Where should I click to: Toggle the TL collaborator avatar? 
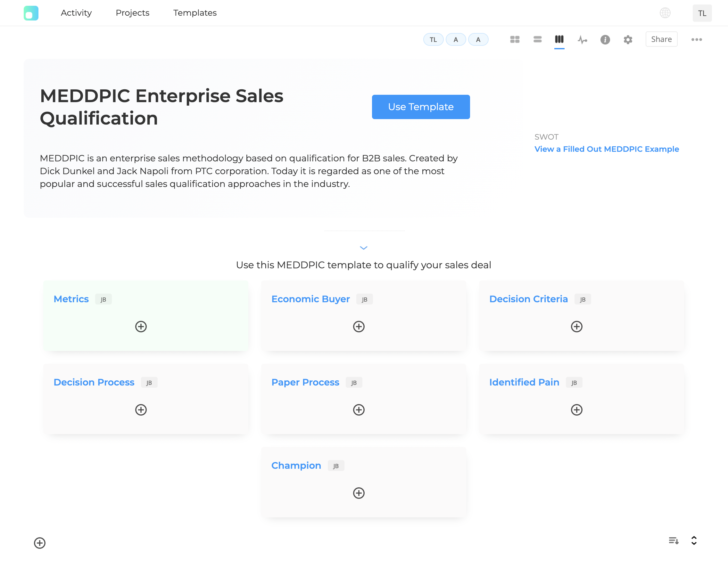(x=433, y=39)
